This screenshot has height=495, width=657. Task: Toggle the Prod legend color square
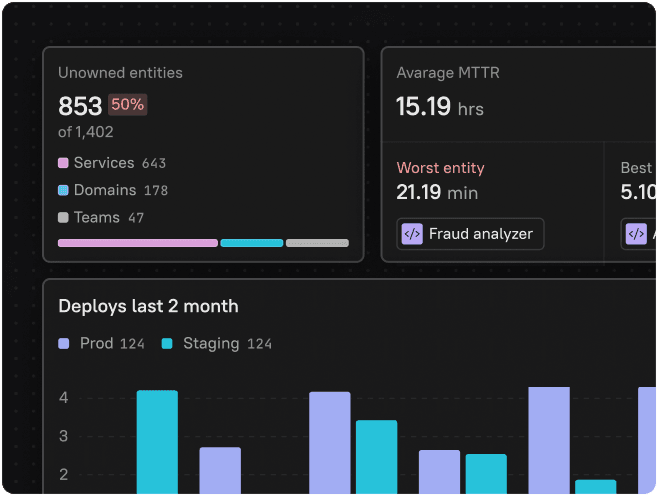pyautogui.click(x=65, y=343)
